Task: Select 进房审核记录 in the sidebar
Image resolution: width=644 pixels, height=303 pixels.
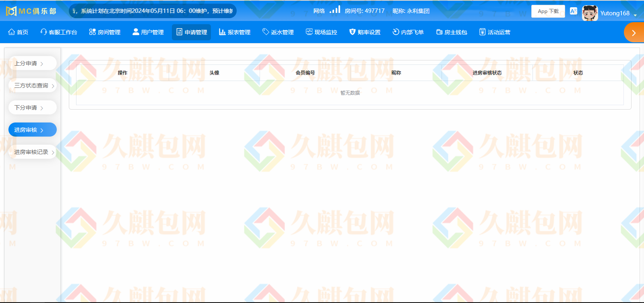Action: pyautogui.click(x=33, y=152)
